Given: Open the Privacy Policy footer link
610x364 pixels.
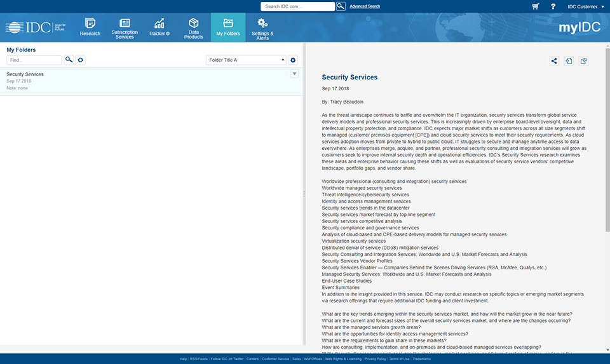Looking at the screenshot, I should pos(376,359).
